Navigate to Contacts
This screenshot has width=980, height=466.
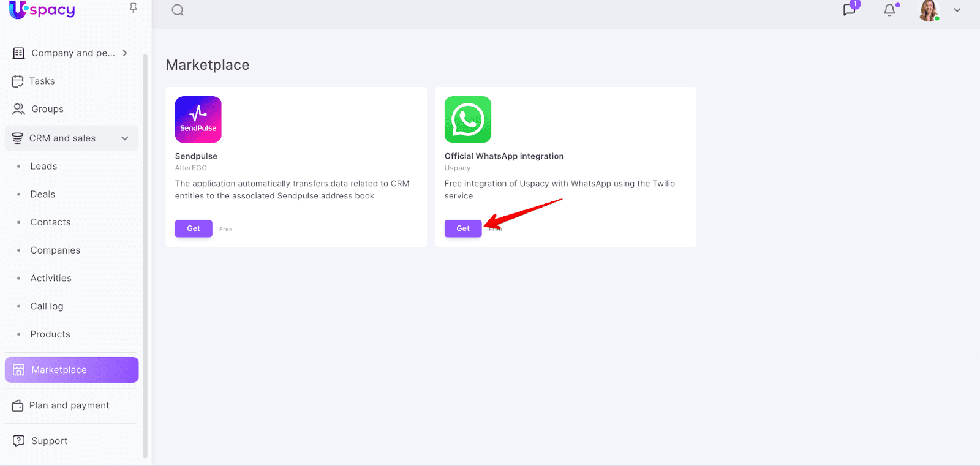51,222
